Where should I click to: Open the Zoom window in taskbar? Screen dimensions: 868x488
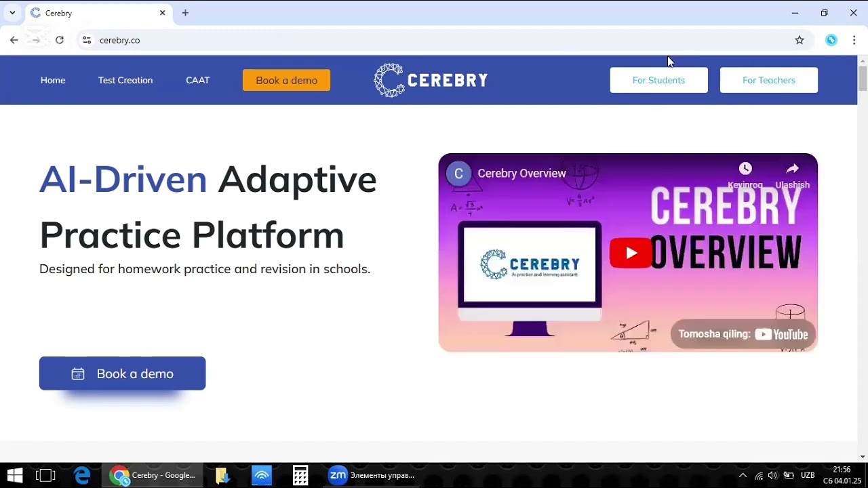click(x=372, y=475)
